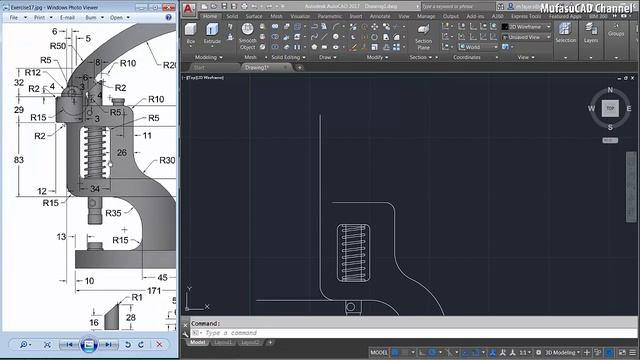Click the TOP face of the ViewCube
The width and height of the screenshot is (640, 360).
(610, 108)
